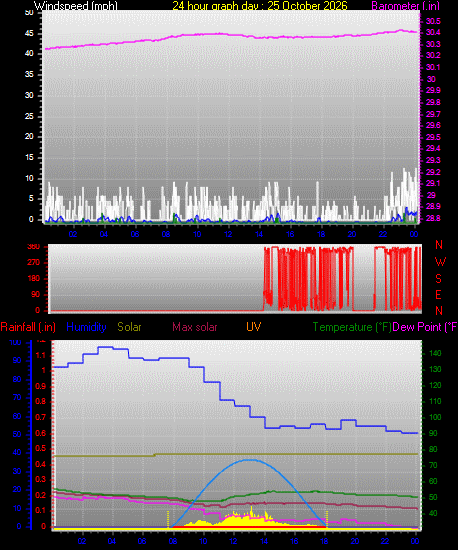Click the 130 temperature axis value
458x550 pixels.
[435, 370]
